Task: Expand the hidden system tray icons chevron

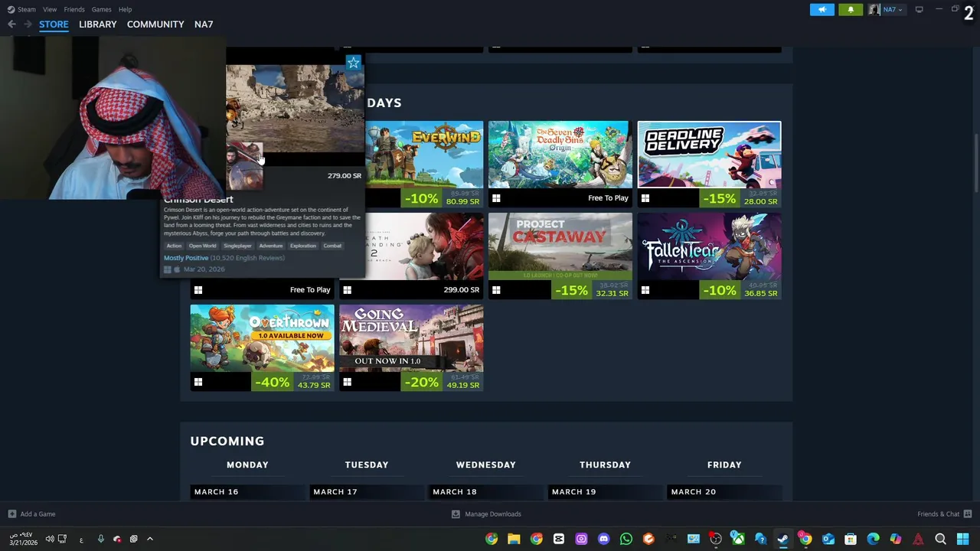Action: click(x=150, y=540)
